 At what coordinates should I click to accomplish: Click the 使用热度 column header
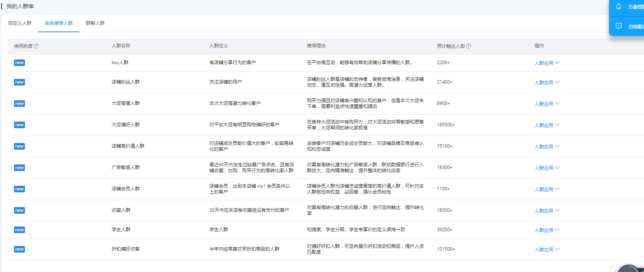click(23, 46)
